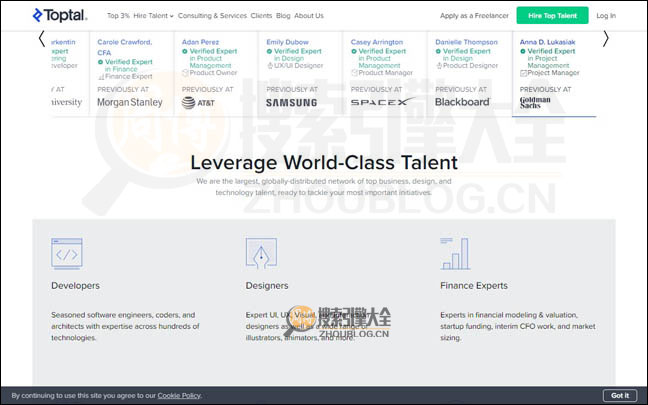
Task: Open Carole Crawford, CFA profile
Action: coord(125,47)
